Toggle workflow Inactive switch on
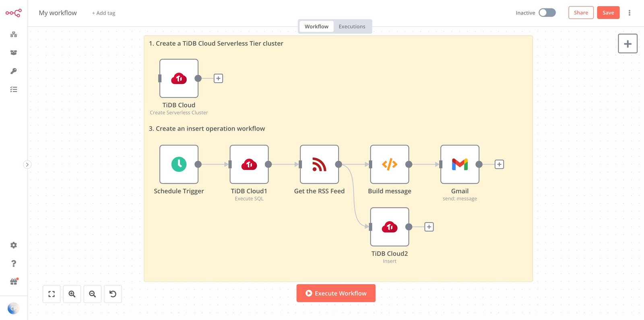Screen dimensions: 644x320 (547, 12)
